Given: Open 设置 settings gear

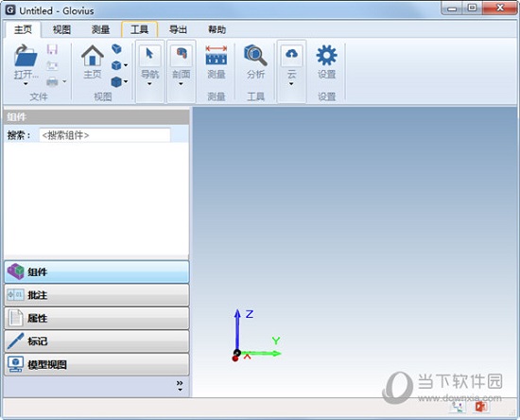Looking at the screenshot, I should pos(327,55).
